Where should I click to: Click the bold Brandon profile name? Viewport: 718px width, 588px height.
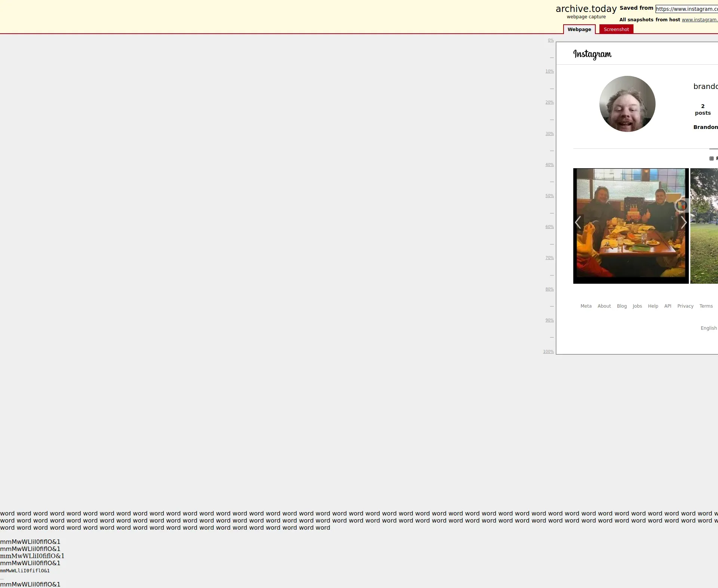pyautogui.click(x=706, y=127)
